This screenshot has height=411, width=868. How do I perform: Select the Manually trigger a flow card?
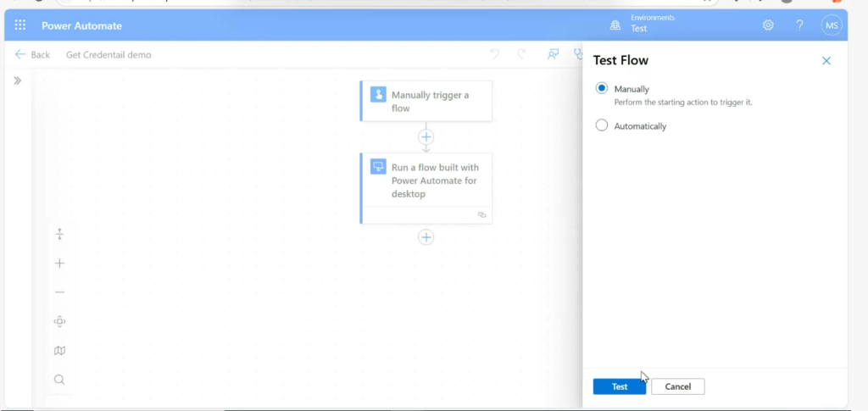(x=426, y=101)
